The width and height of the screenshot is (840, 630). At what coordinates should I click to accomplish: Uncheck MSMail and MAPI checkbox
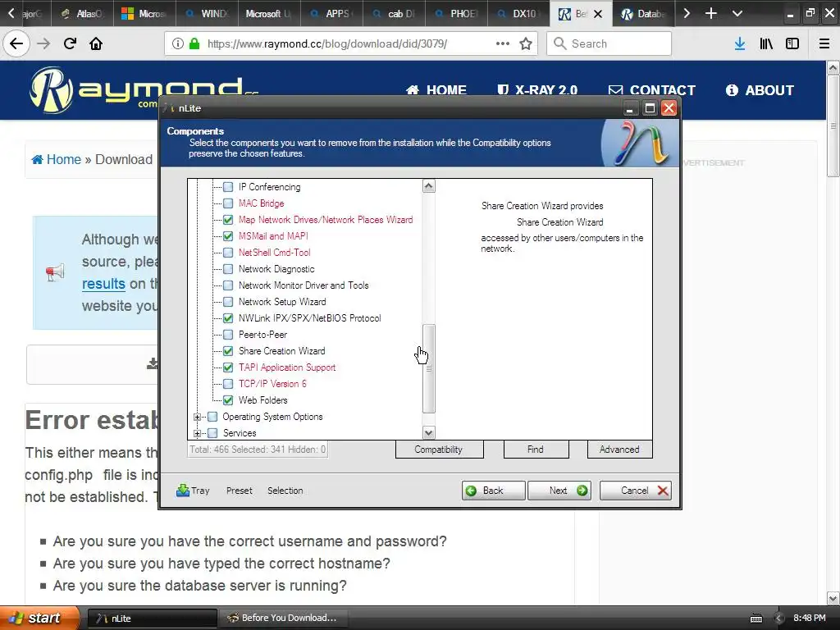coord(228,236)
